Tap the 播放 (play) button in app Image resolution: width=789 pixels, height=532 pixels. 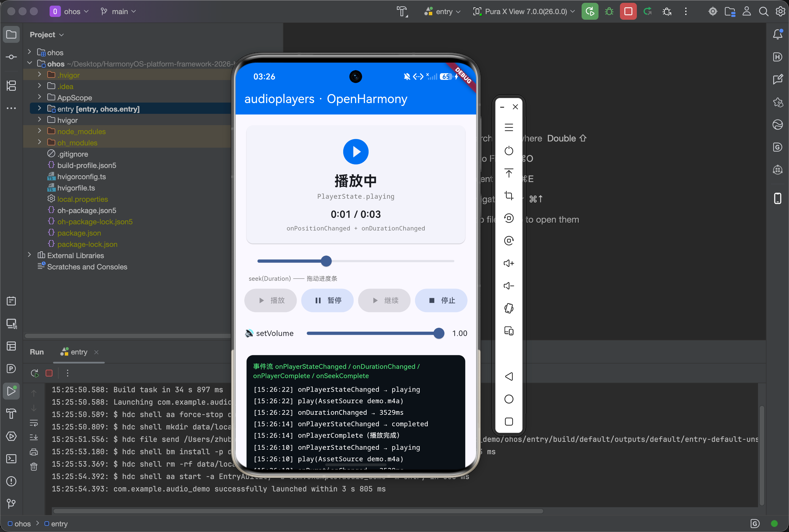click(x=270, y=300)
